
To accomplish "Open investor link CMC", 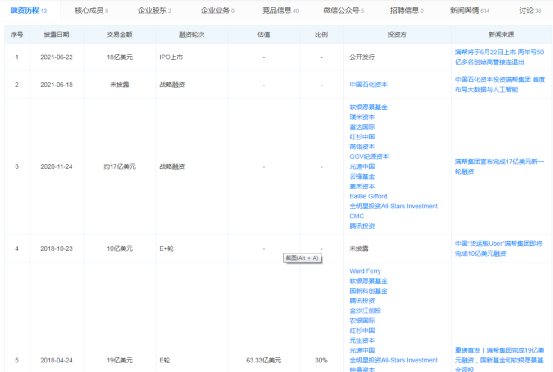I will click(357, 216).
